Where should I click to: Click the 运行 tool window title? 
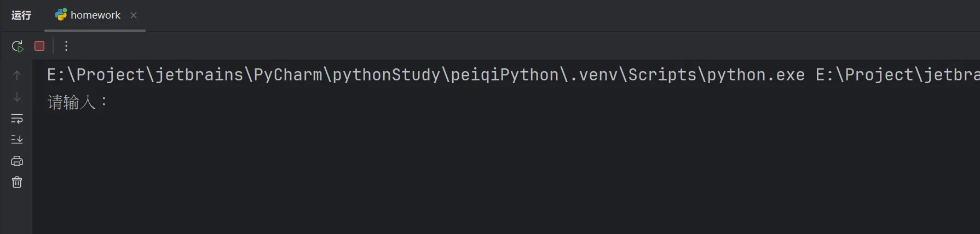(21, 15)
